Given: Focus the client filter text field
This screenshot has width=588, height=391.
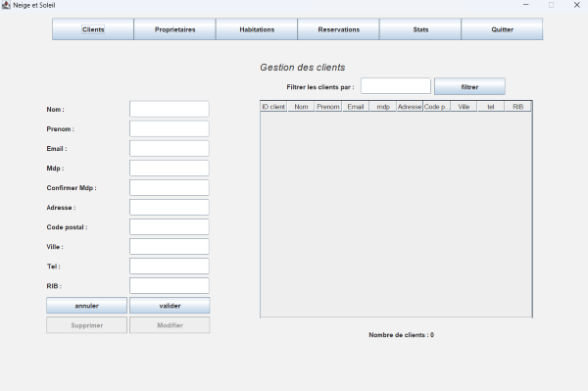Looking at the screenshot, I should coord(396,86).
